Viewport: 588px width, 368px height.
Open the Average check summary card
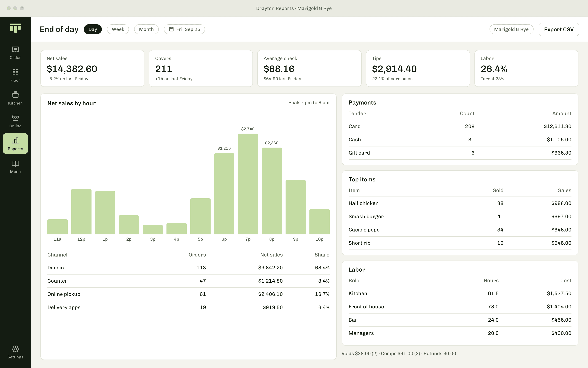point(309,68)
